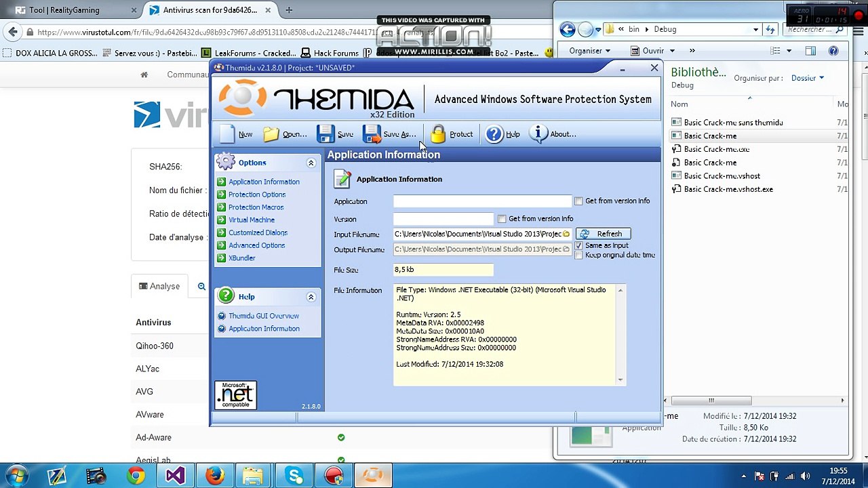Image resolution: width=868 pixels, height=488 pixels.
Task: Open Explorer help with question mark icon
Action: coord(833,51)
